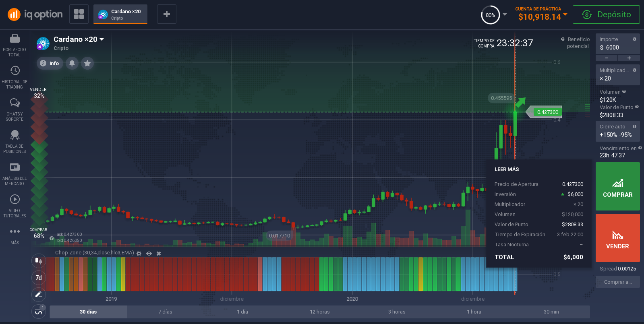Click help icon next to Vencimiento en
The height and width of the screenshot is (324, 644).
pyautogui.click(x=640, y=148)
